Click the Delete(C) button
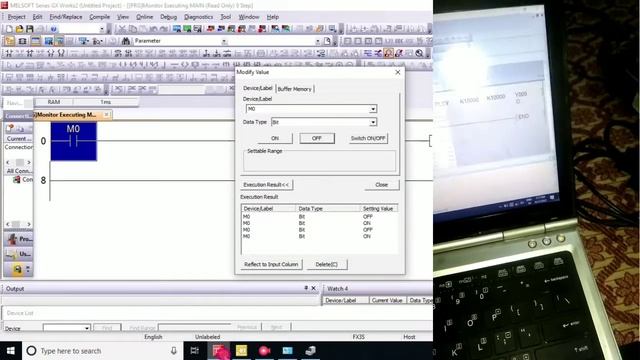 point(327,264)
